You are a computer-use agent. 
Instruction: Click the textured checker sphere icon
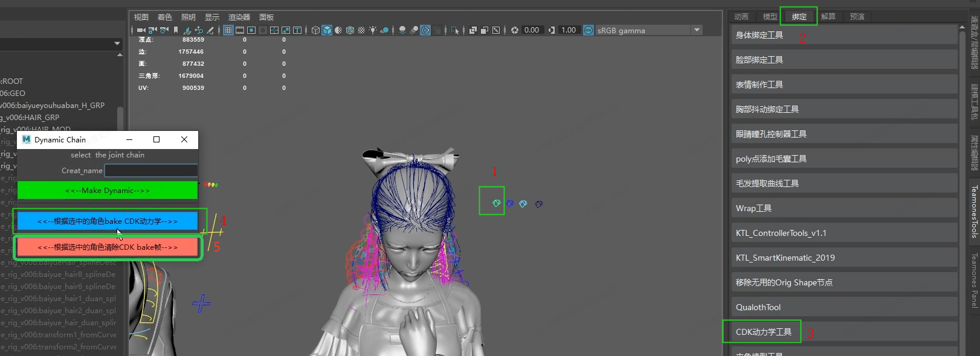(x=361, y=30)
